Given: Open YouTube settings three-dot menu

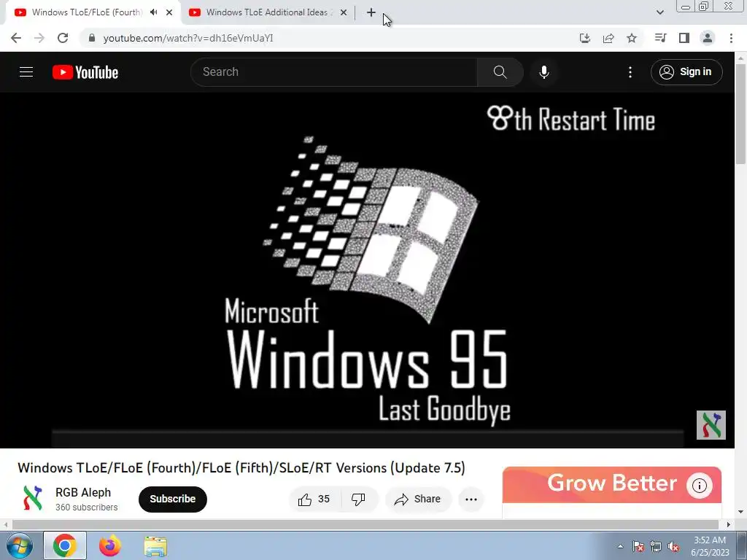Looking at the screenshot, I should 630,72.
